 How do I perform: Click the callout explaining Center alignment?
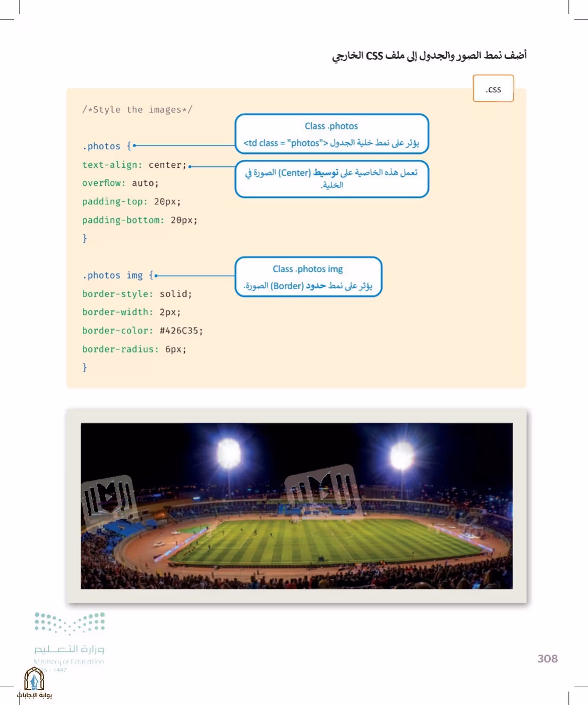pos(331,179)
